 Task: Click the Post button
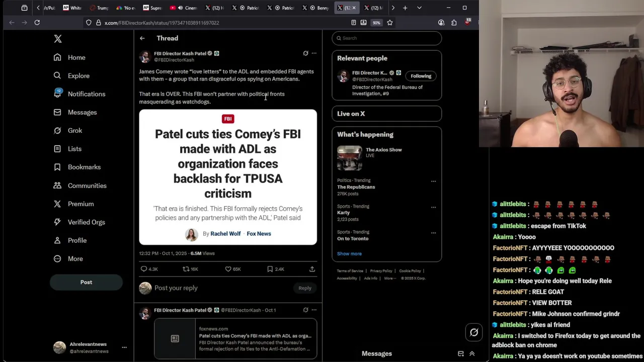86,282
